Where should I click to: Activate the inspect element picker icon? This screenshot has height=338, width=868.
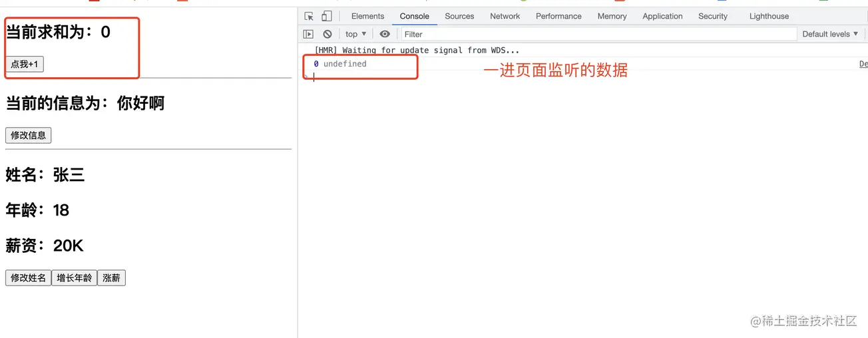tap(309, 16)
